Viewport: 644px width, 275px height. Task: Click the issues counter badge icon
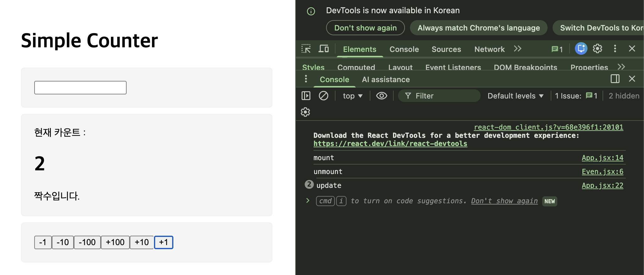click(557, 49)
